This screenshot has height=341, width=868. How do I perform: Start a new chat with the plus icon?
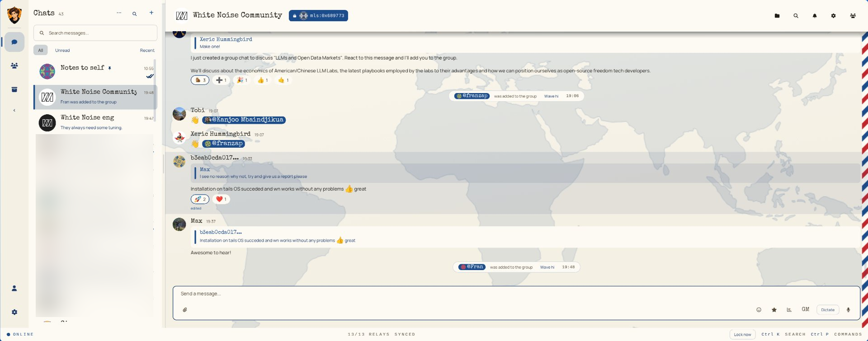(151, 13)
